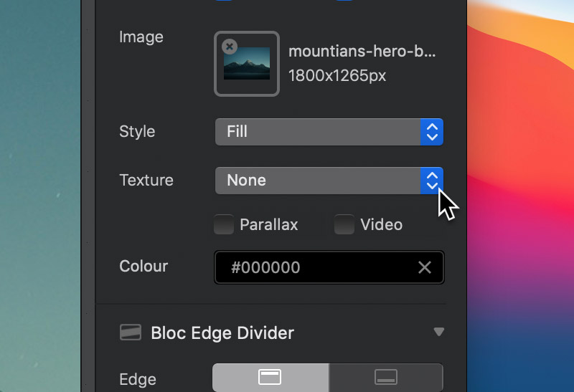574x392 pixels.
Task: Click the Edge row label
Action: pos(138,379)
